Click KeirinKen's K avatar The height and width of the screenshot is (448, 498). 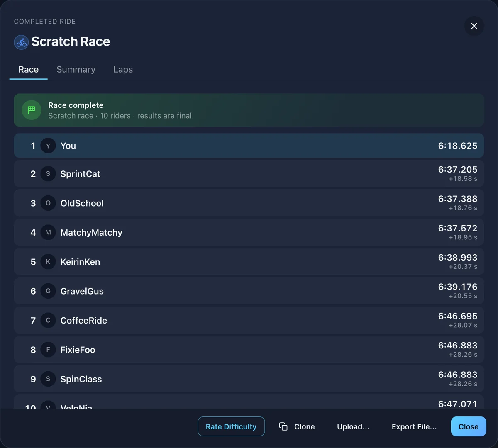[48, 262]
